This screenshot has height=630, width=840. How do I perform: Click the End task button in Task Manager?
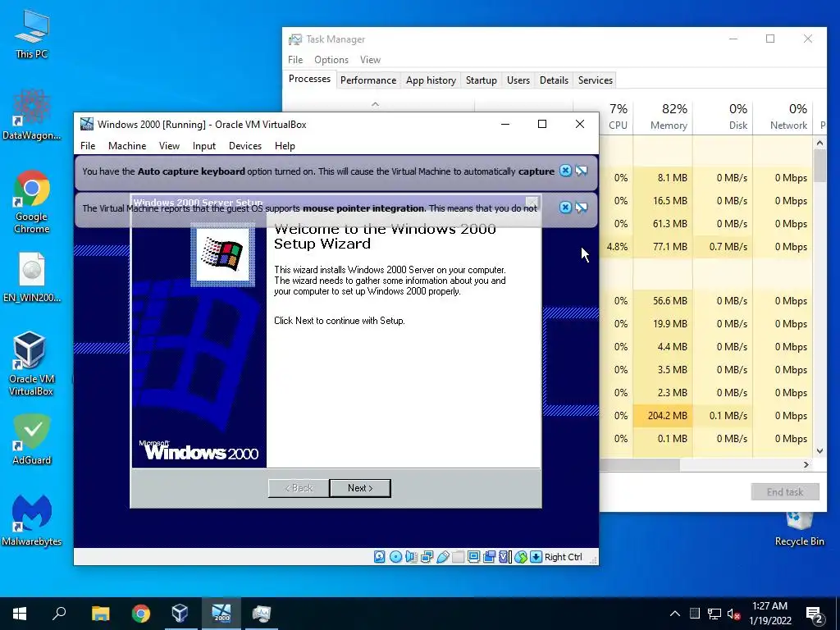(x=785, y=492)
